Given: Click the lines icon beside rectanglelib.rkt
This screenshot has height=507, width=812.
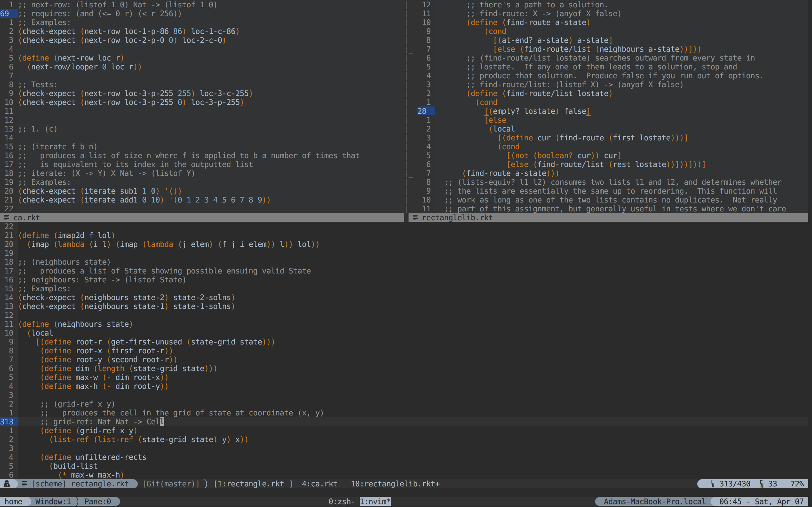Looking at the screenshot, I should (x=415, y=218).
